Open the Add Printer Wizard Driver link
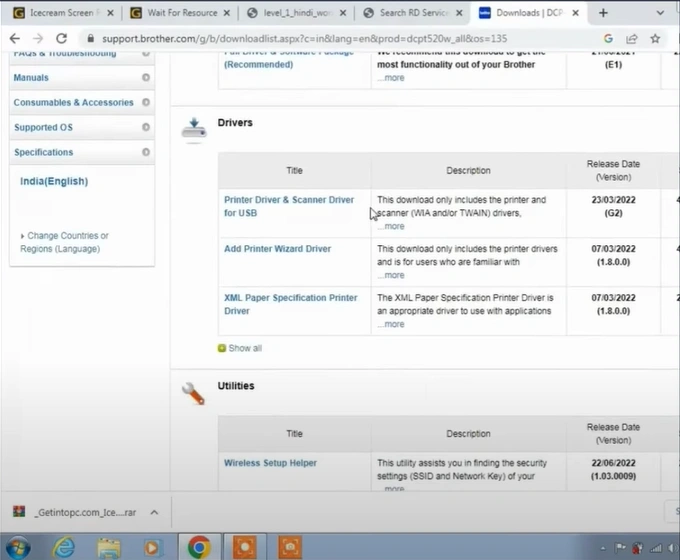The height and width of the screenshot is (560, 680). tap(277, 249)
